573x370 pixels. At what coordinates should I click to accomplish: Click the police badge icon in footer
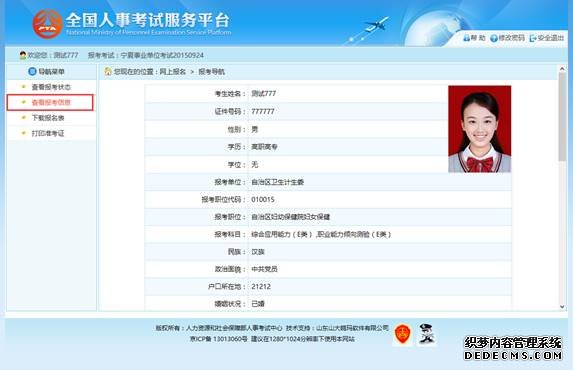click(x=426, y=334)
